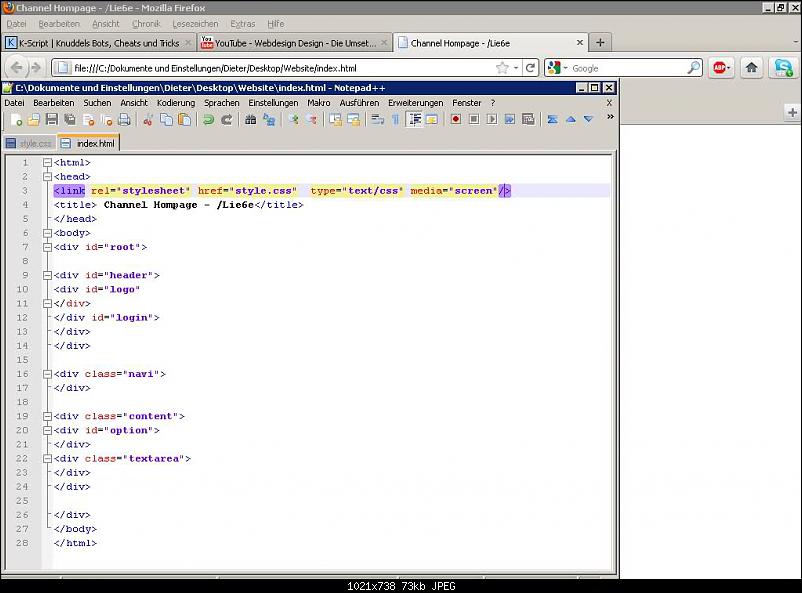Click the blue up arrow toolbar icon
802x593 pixels.
tap(571, 119)
